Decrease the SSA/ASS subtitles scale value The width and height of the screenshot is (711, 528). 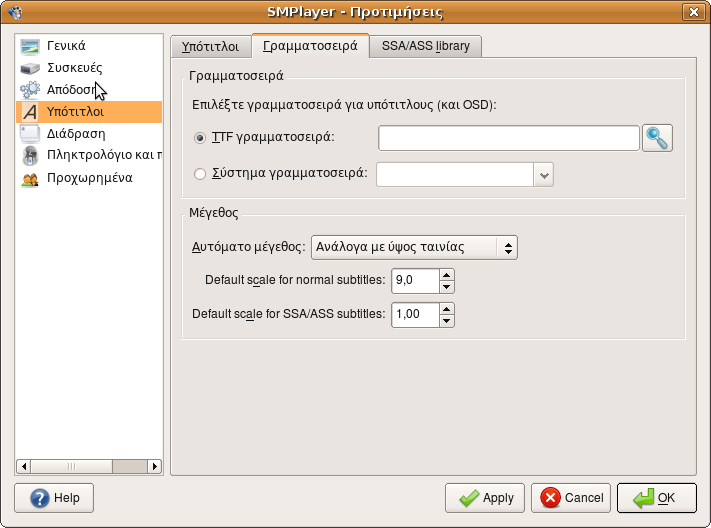coord(447,321)
